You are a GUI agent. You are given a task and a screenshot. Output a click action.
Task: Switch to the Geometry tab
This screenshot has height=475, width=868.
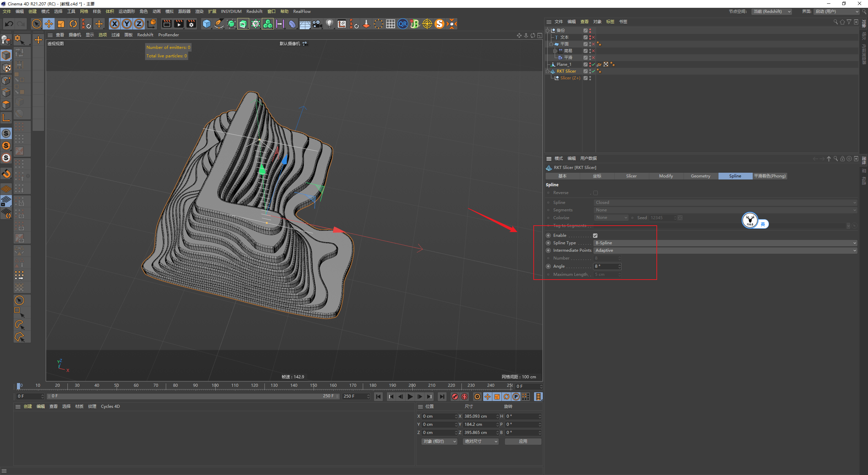tap(700, 176)
